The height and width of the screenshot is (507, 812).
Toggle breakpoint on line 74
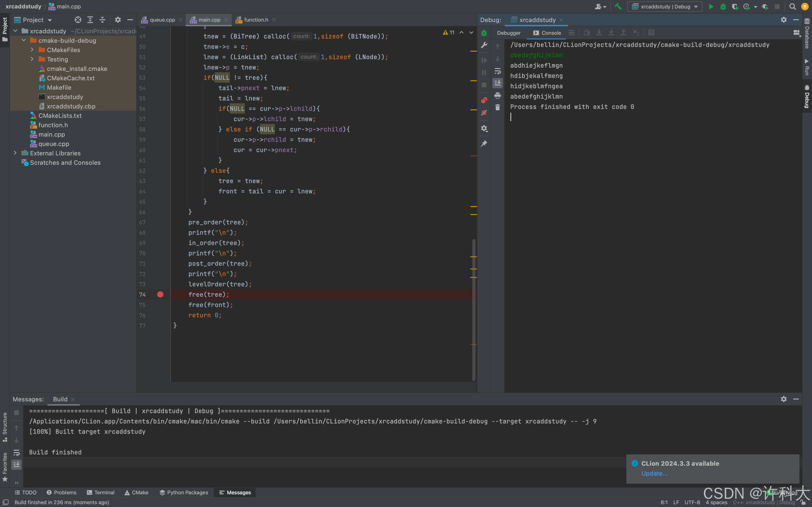click(160, 294)
